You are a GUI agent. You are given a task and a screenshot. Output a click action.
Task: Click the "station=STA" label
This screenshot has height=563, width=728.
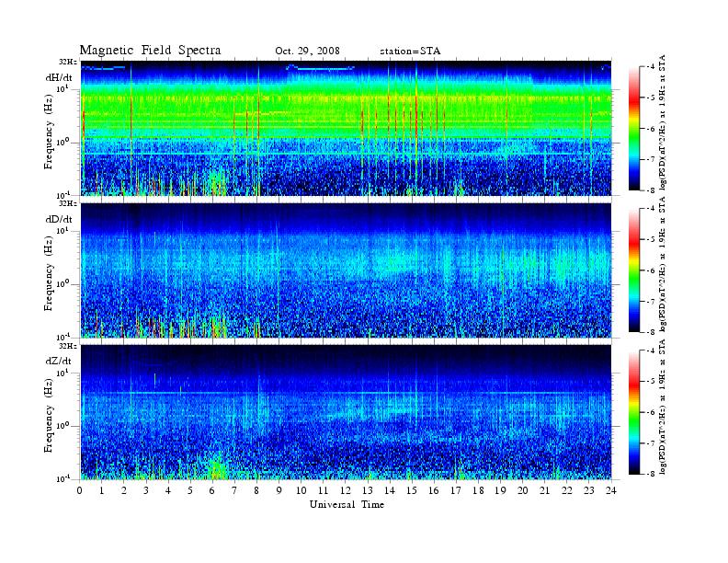point(410,52)
